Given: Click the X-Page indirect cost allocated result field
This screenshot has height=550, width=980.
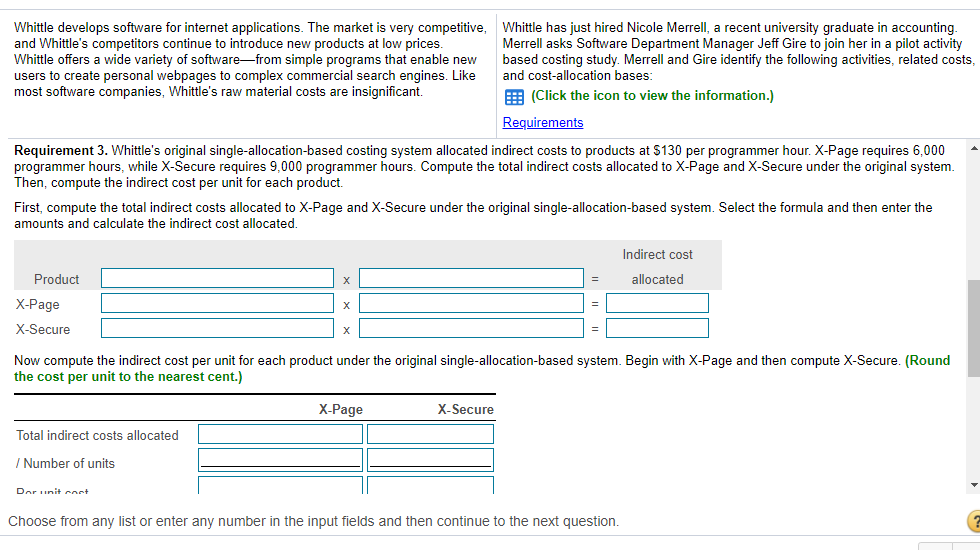Looking at the screenshot, I should point(658,303).
